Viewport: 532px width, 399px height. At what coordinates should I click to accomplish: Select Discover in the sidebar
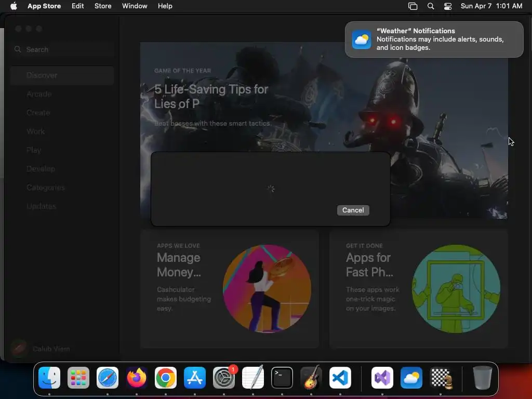tap(62, 75)
